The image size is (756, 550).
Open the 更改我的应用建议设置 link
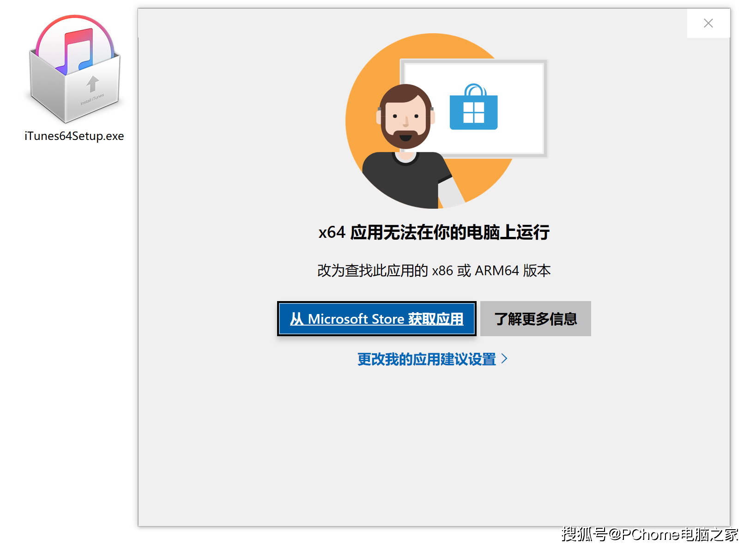click(x=427, y=359)
